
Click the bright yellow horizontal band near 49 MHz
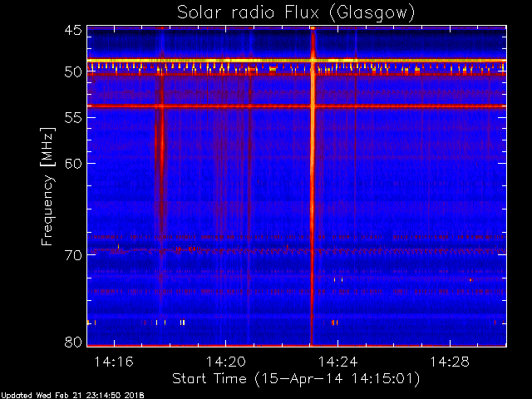(297, 61)
